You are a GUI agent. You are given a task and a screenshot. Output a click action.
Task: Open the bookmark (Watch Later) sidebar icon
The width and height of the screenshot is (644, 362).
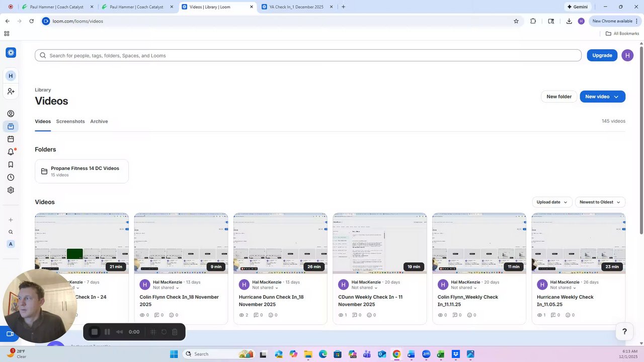pyautogui.click(x=11, y=164)
